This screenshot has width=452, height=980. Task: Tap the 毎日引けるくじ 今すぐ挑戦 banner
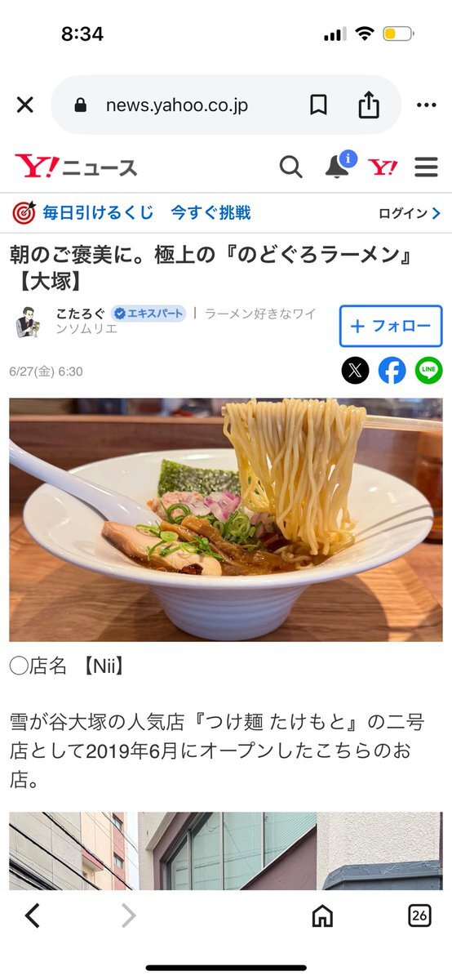tap(131, 213)
